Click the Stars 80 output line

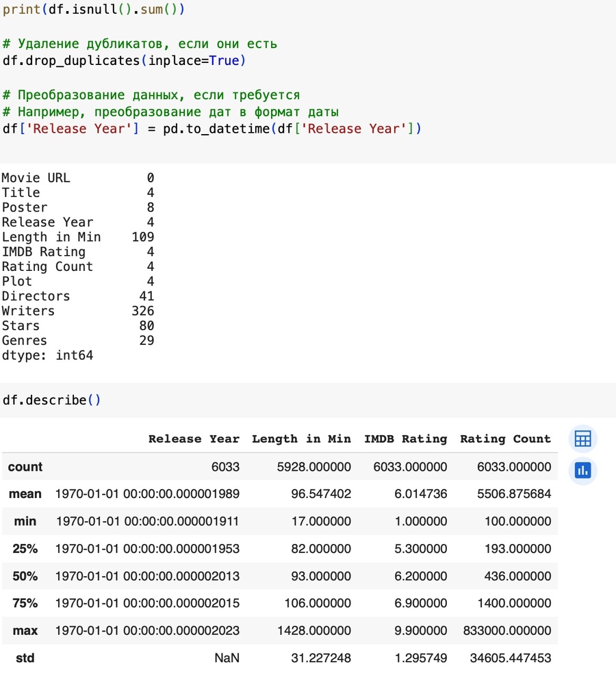click(x=78, y=326)
